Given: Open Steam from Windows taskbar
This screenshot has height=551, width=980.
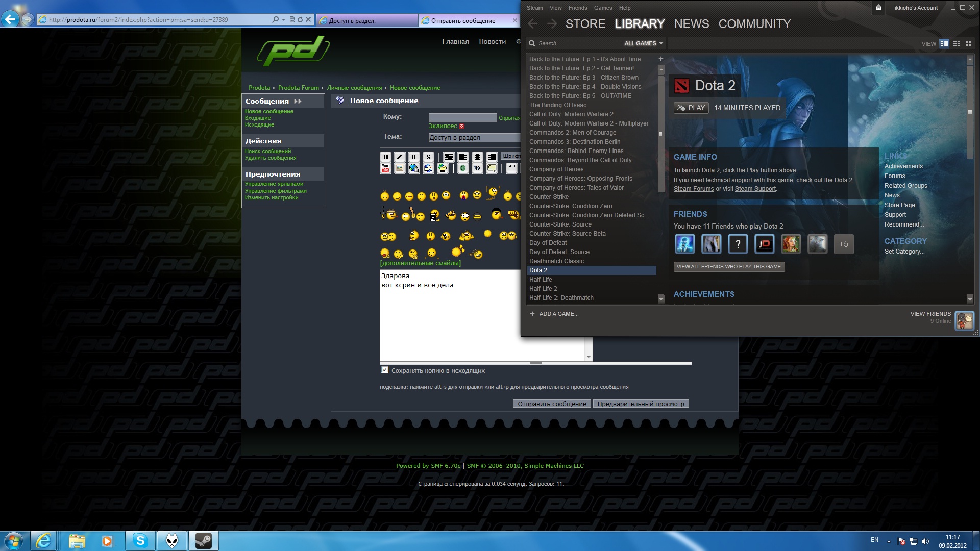Looking at the screenshot, I should coord(204,541).
